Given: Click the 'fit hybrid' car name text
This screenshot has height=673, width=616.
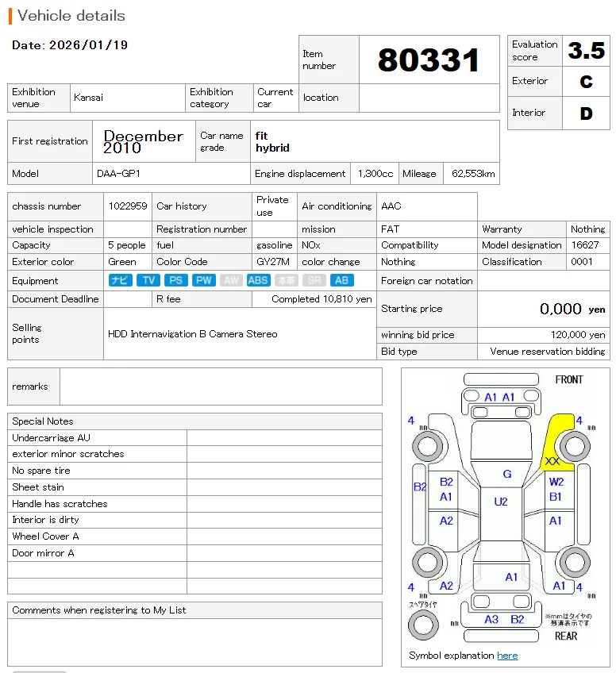Looking at the screenshot, I should tap(272, 141).
